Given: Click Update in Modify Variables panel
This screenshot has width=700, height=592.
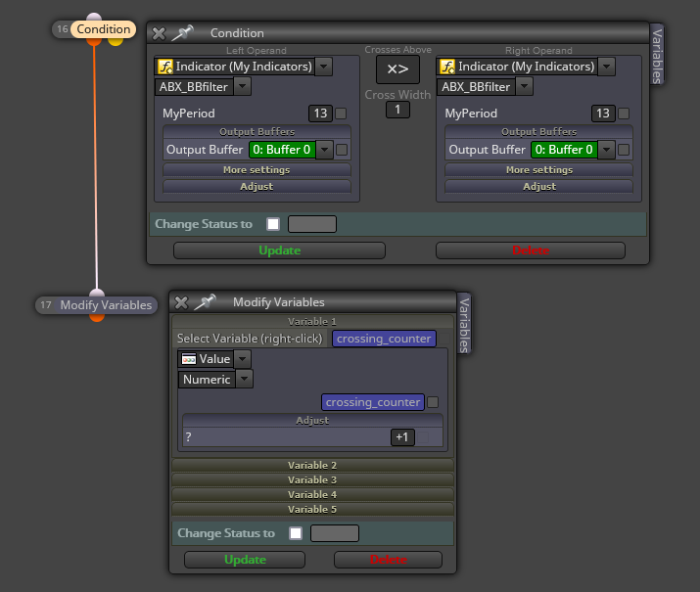Looking at the screenshot, I should coord(245,560).
